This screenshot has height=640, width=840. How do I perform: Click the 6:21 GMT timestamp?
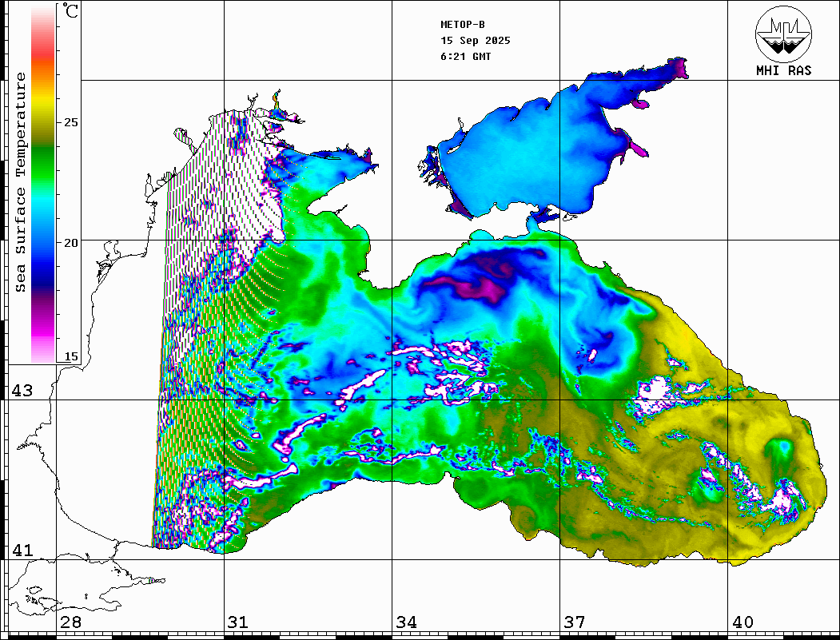coord(466,57)
